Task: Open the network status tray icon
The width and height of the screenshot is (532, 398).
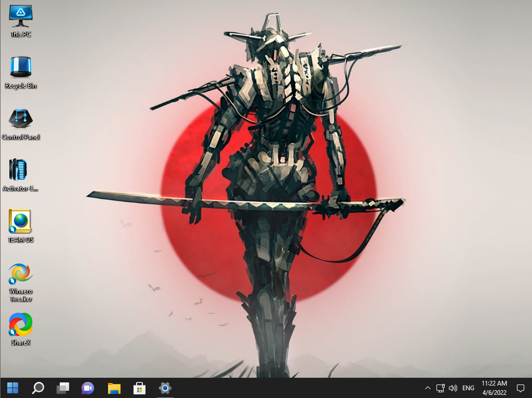Action: [x=441, y=388]
